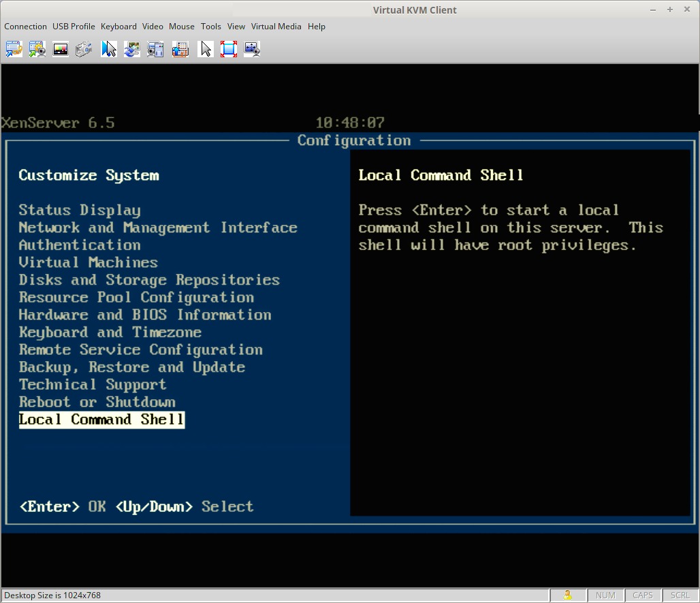Select Reboot or Shutdown entry
The width and height of the screenshot is (700, 603).
[97, 402]
